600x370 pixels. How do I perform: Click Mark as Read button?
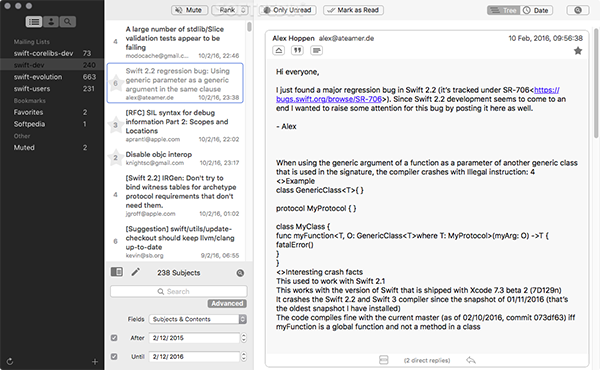pyautogui.click(x=353, y=10)
